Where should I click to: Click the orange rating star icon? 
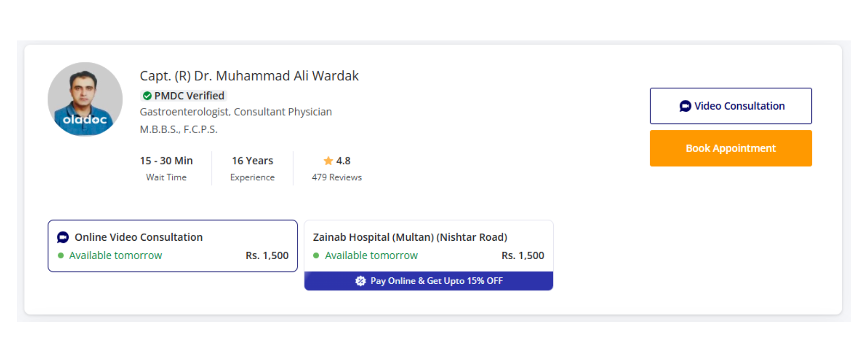pyautogui.click(x=328, y=161)
